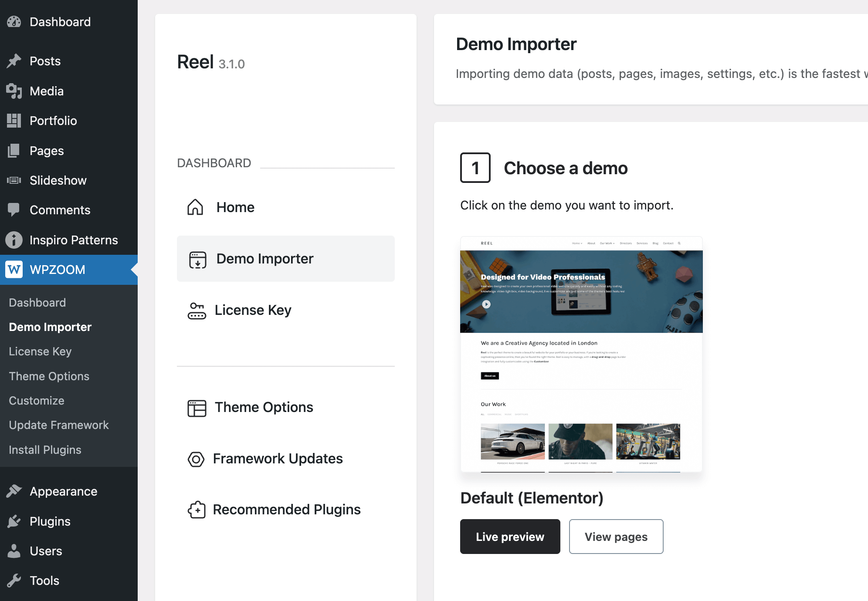Click the Slideshow icon in sidebar

pos(14,180)
